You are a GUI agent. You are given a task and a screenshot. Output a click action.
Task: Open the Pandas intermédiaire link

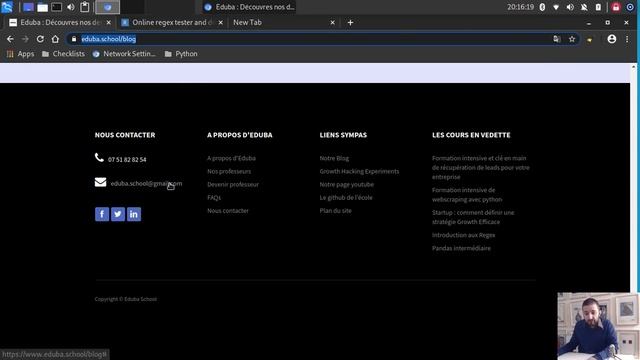[x=461, y=248]
